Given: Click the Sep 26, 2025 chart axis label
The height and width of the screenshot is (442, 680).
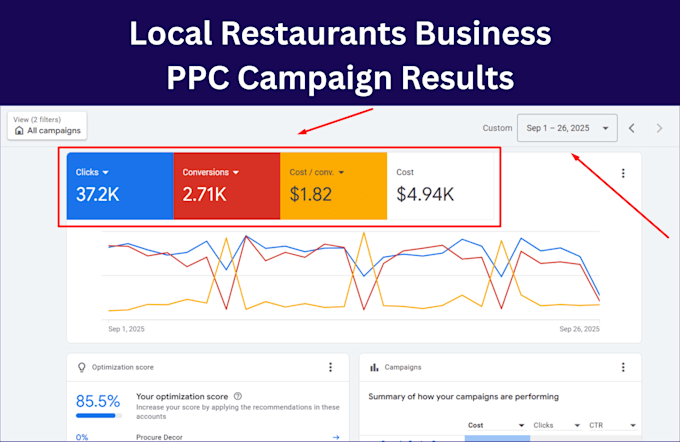Looking at the screenshot, I should (579, 329).
